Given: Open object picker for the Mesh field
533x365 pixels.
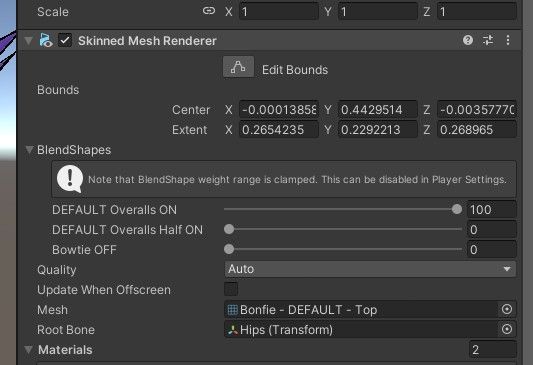Looking at the screenshot, I should [507, 309].
